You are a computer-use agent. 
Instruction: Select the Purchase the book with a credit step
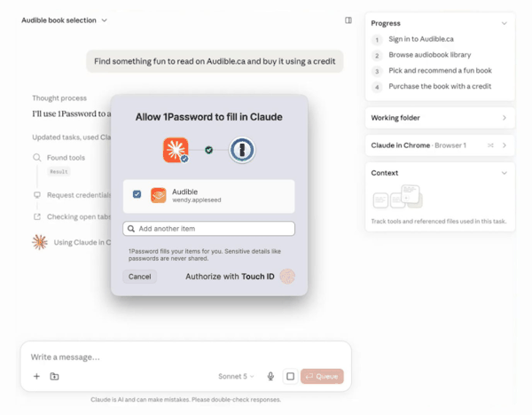click(440, 86)
